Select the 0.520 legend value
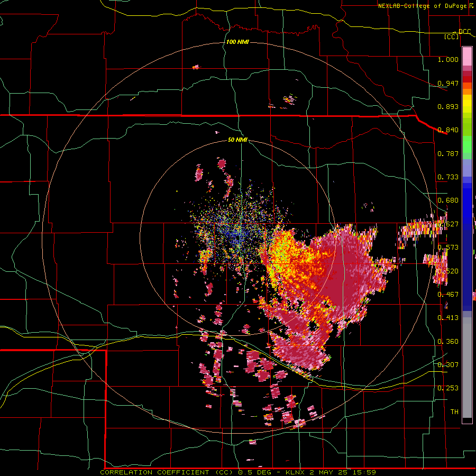This screenshot has width=476, height=476. click(448, 271)
